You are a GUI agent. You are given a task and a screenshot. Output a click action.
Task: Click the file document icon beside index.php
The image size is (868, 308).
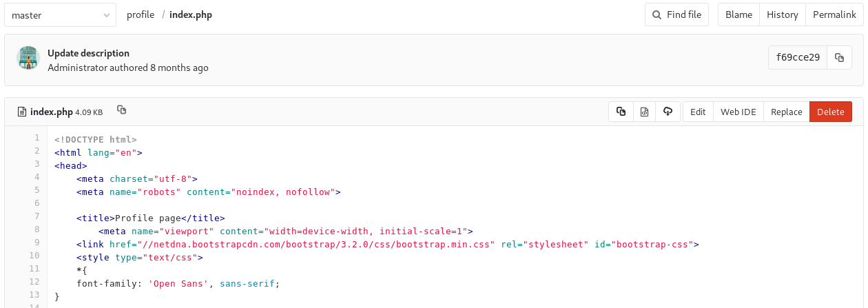tap(22, 112)
